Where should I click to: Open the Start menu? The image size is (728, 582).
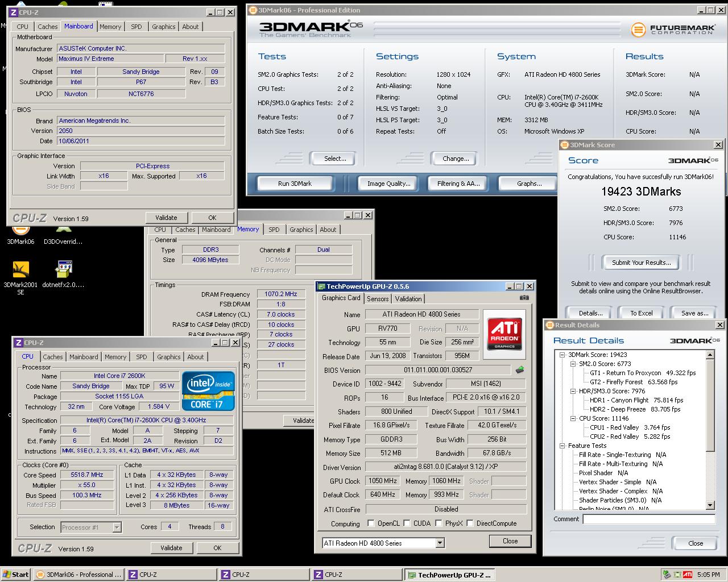[x=15, y=575]
